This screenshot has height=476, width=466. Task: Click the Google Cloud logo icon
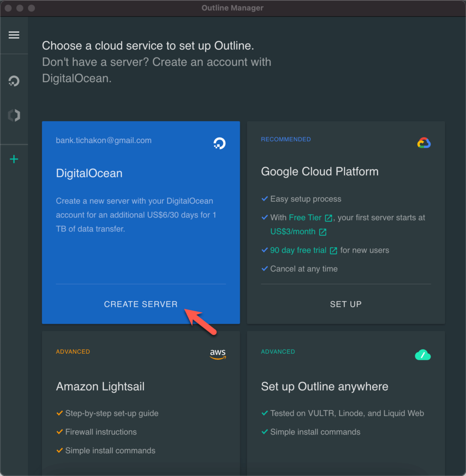pos(424,143)
